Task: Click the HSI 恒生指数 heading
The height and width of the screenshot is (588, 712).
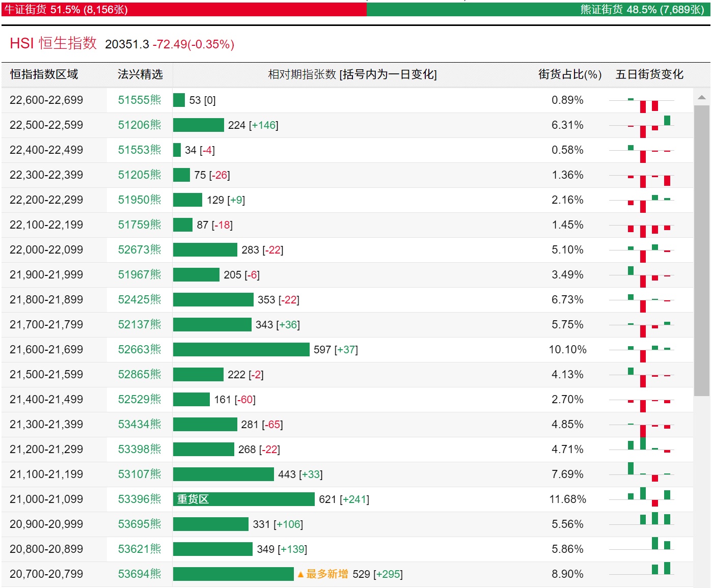Action: (x=53, y=43)
